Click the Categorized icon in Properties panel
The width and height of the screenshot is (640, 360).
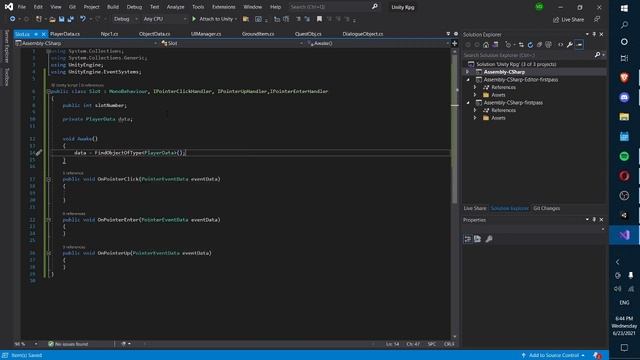coord(468,239)
